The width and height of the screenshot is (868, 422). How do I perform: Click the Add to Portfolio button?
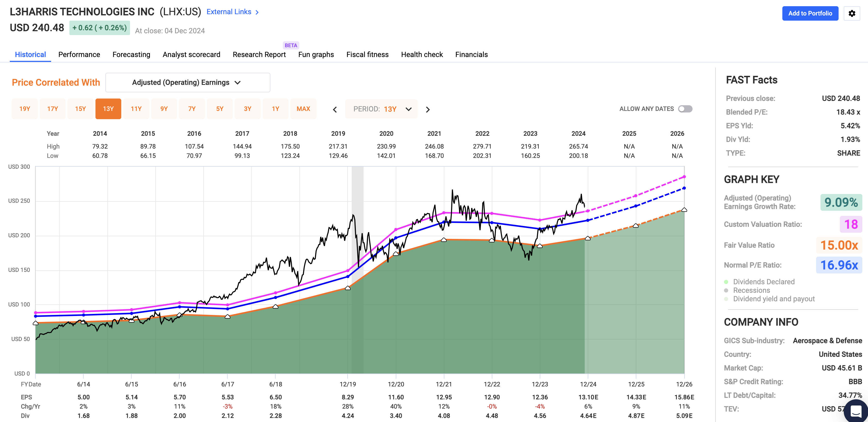tap(810, 13)
